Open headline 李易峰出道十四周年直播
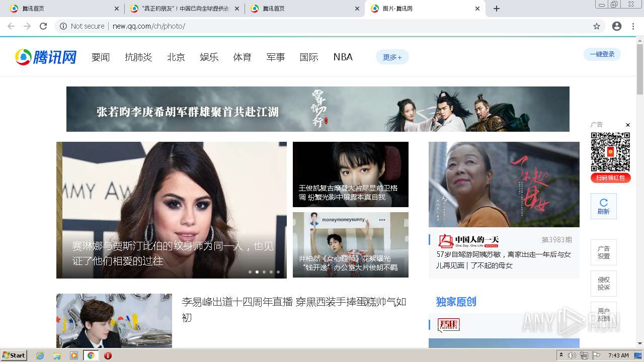This screenshot has height=362, width=644. 294,310
